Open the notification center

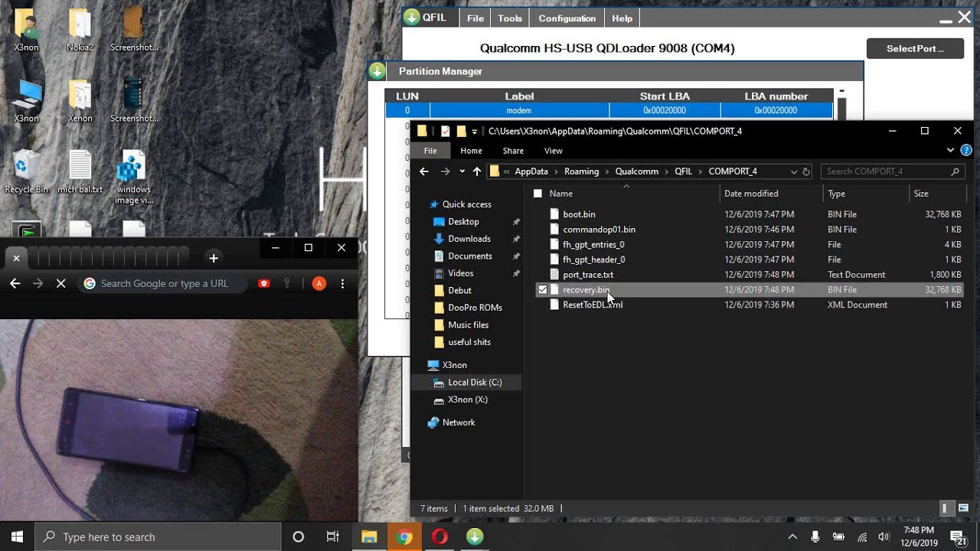(x=957, y=536)
